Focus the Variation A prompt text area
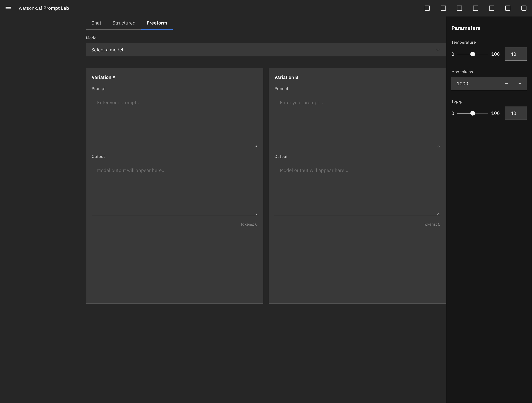 pyautogui.click(x=175, y=121)
